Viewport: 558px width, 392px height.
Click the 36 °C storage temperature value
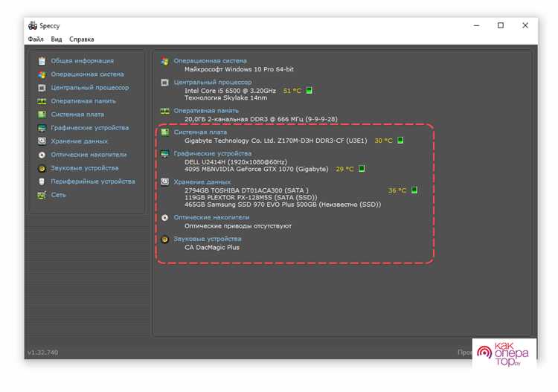397,190
